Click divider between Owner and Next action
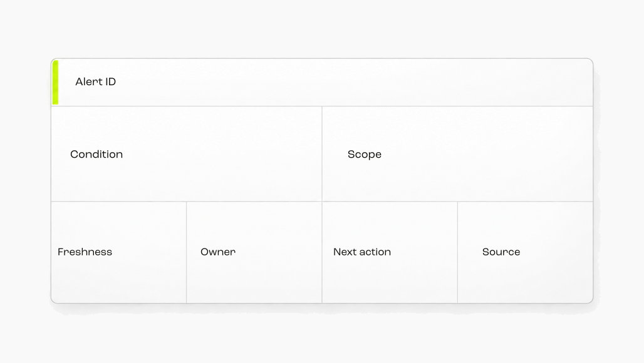The image size is (644, 363). [322, 252]
